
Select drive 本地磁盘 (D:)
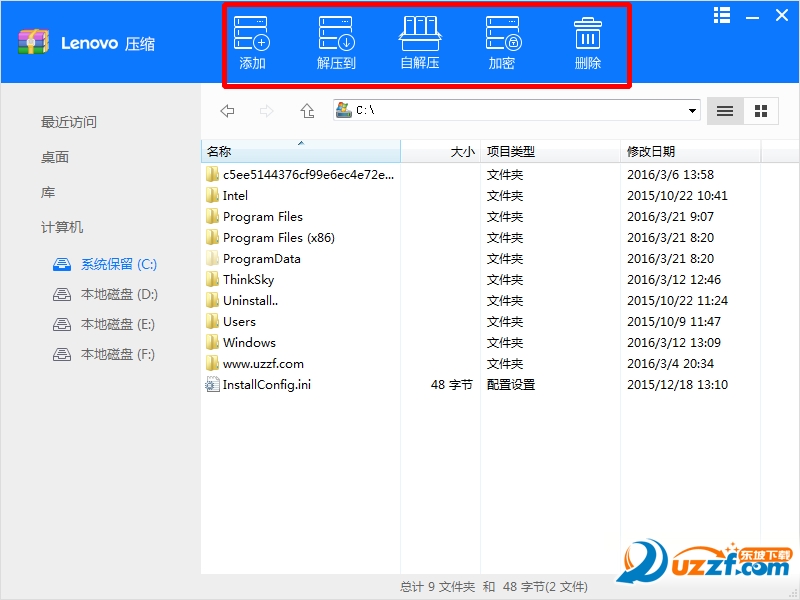coord(106,294)
